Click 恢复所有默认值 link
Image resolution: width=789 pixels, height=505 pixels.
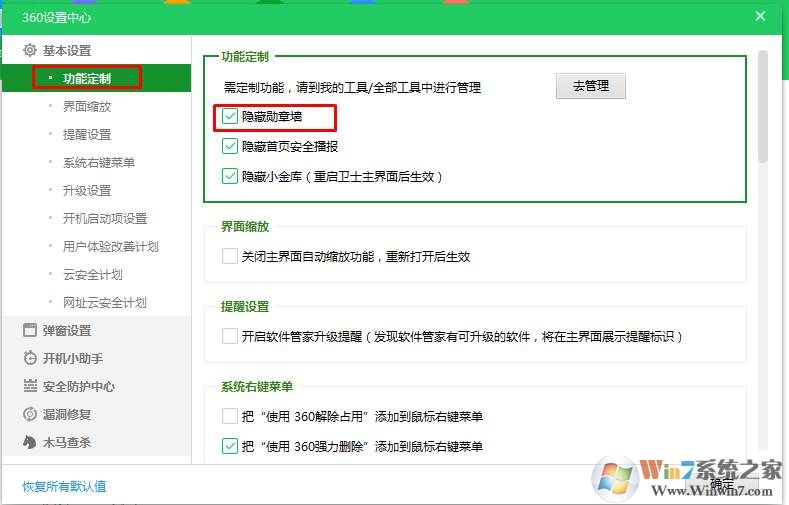click(64, 487)
